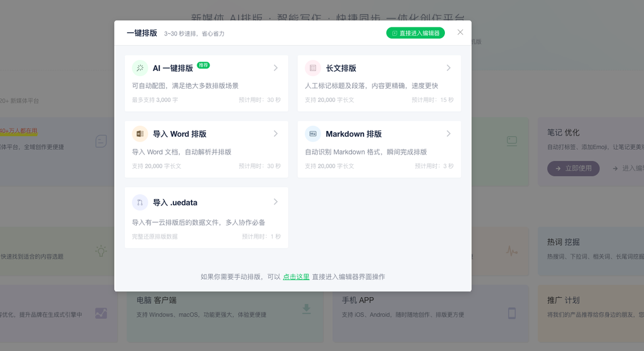Click the download icon on 电脑 客户端 card

pos(306,308)
